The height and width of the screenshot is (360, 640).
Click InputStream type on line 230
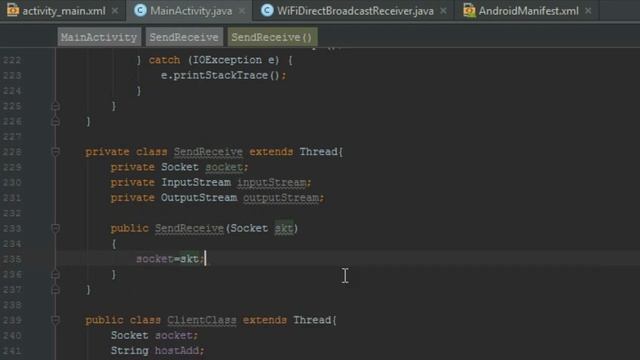[196, 182]
